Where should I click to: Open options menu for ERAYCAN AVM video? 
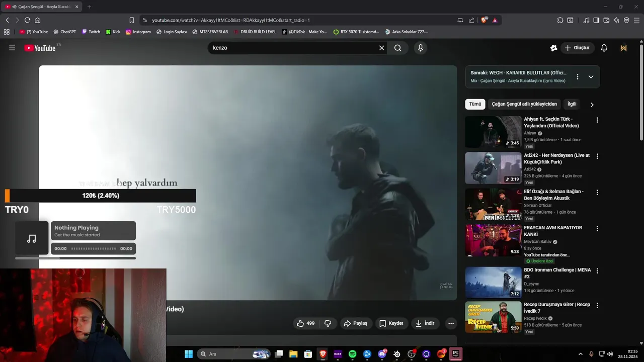(597, 228)
